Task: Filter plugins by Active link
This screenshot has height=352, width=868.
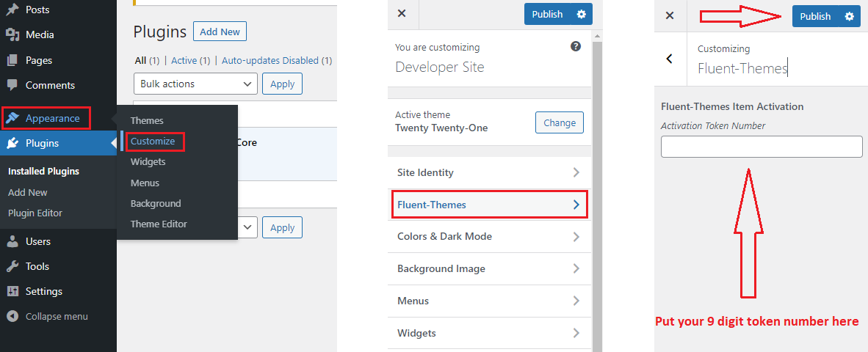Action: point(184,60)
